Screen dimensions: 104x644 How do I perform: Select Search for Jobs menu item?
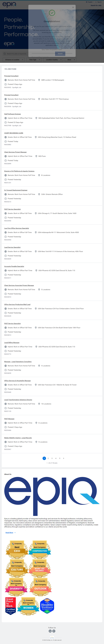pyautogui.click(x=96, y=5)
